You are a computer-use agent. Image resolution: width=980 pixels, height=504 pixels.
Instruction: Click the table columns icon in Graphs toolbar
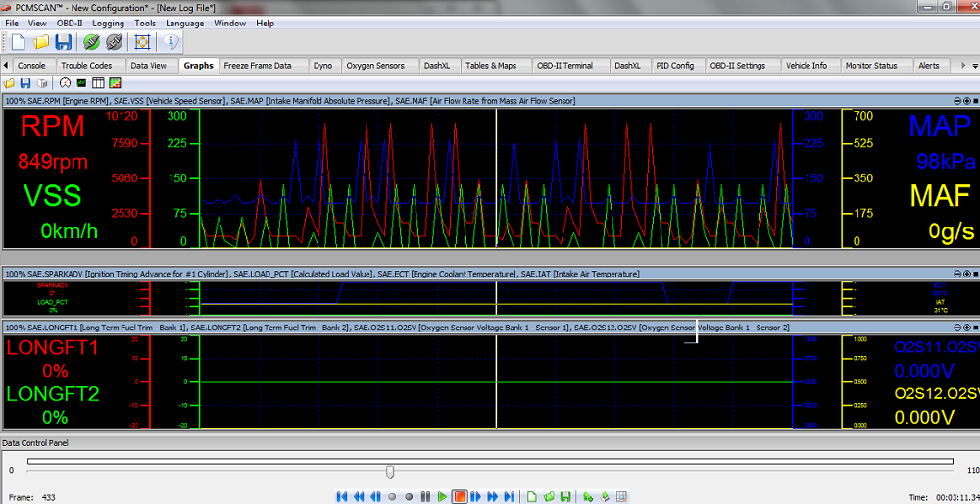point(98,83)
